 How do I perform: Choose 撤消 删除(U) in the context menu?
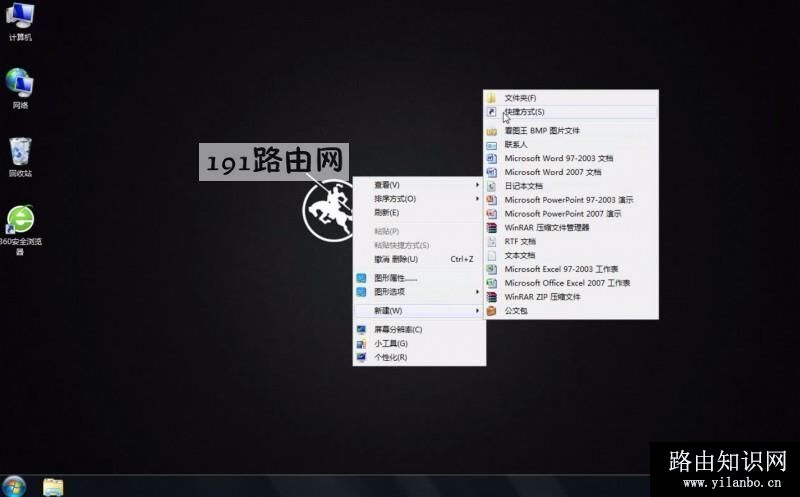coord(419,259)
